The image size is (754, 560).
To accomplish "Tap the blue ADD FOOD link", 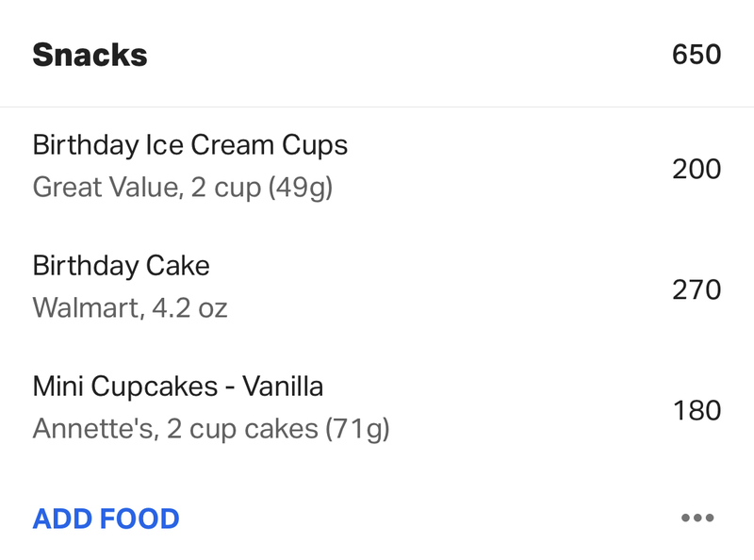I will point(106,519).
